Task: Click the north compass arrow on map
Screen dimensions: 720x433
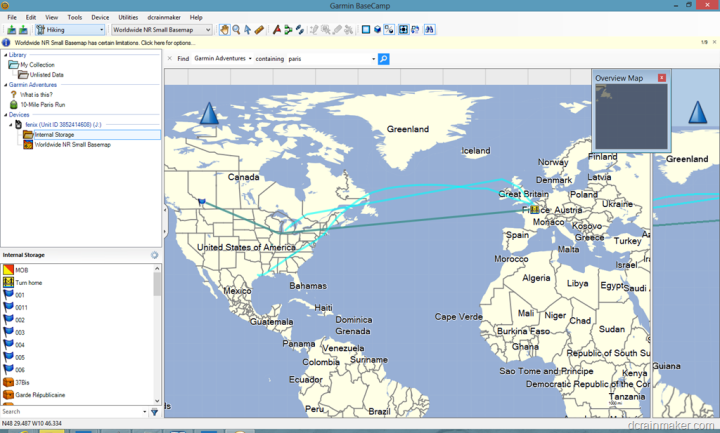Action: tap(209, 113)
